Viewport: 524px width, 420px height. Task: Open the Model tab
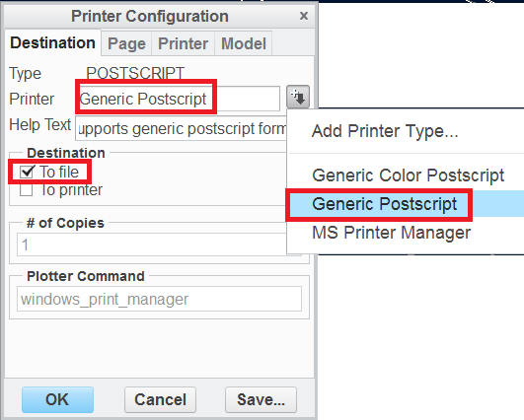tap(244, 43)
